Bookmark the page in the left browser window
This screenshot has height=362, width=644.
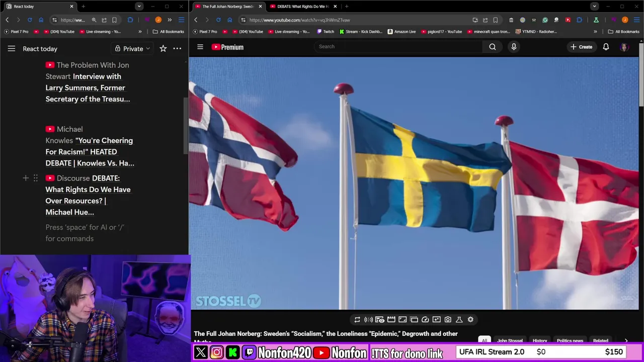(x=114, y=20)
